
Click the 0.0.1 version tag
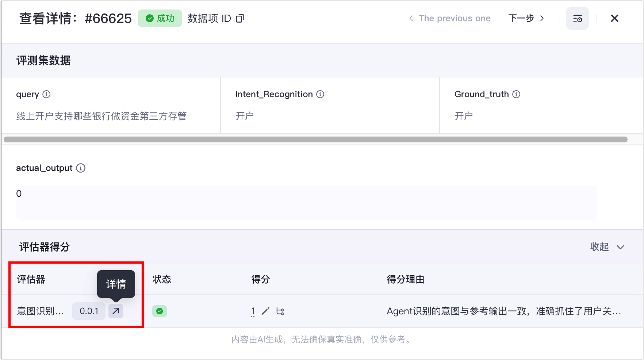[89, 311]
